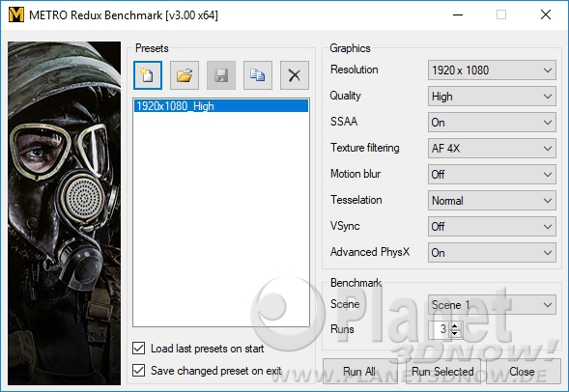
Task: Click the Run Selected button
Action: pos(442,372)
